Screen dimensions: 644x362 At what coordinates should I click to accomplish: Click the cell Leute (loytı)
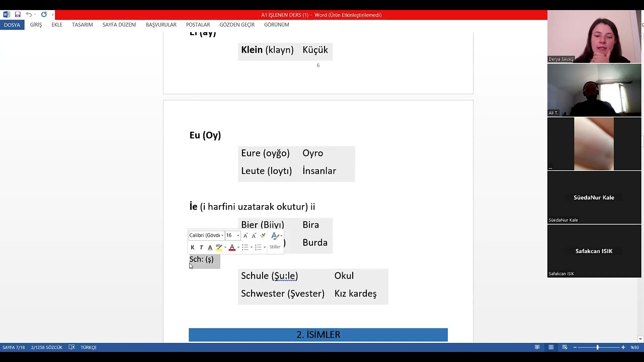pos(266,171)
